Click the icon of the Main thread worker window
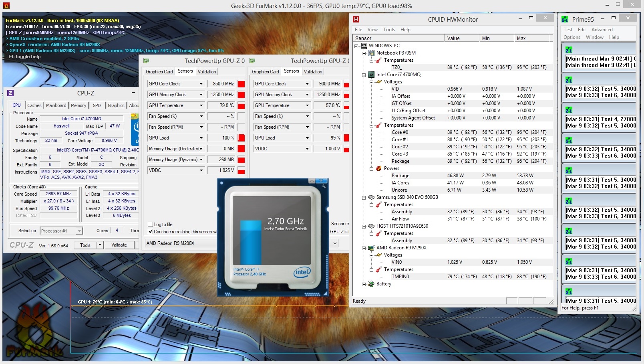The image size is (644, 364). (569, 50)
